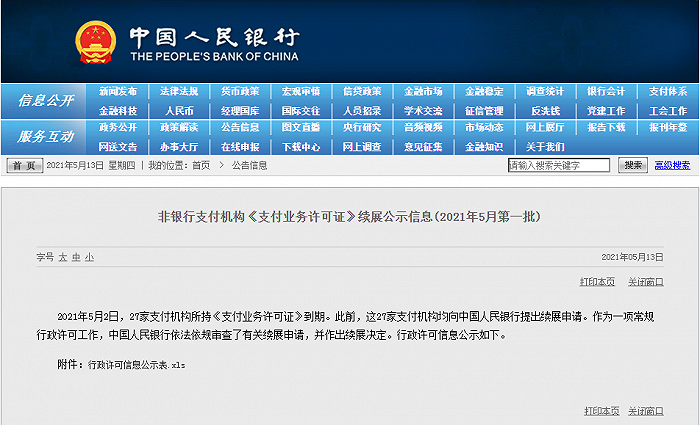Image resolution: width=700 pixels, height=425 pixels.
Task: Go to 货币政策 section
Action: pyautogui.click(x=240, y=92)
